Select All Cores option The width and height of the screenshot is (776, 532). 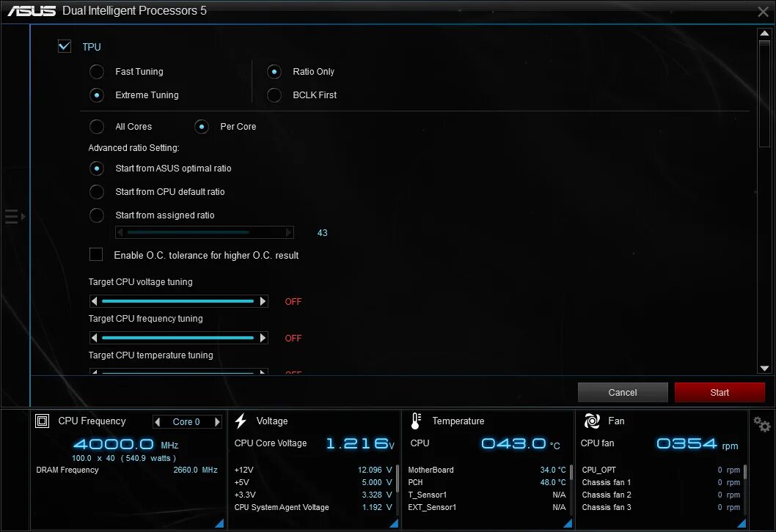[97, 127]
